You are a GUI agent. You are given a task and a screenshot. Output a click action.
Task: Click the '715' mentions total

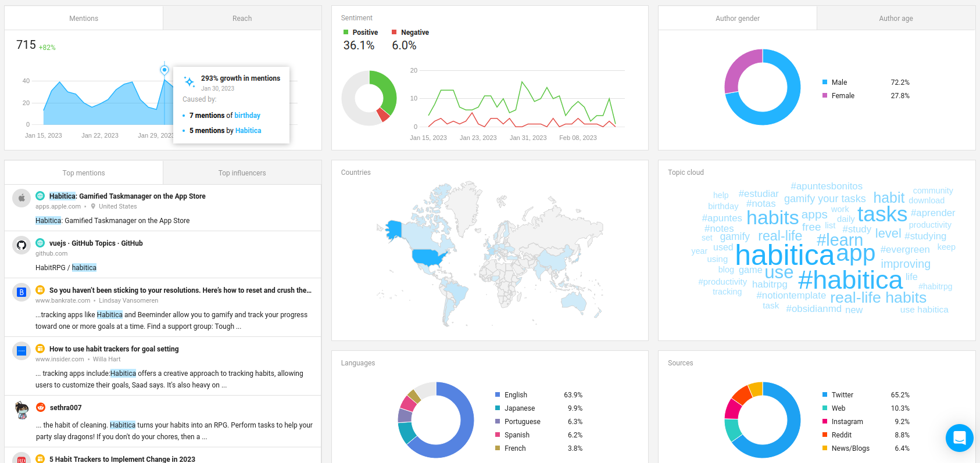tap(26, 45)
